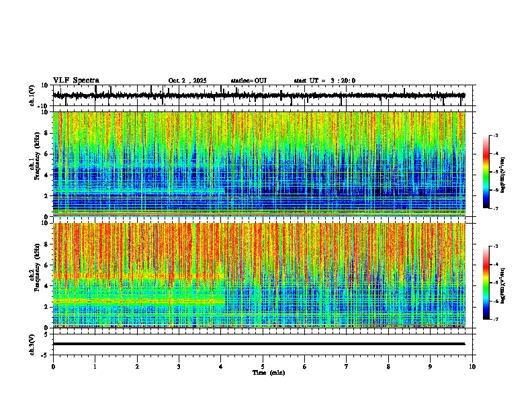Click the "-7" label on ch.1 color bar

[x=495, y=208]
